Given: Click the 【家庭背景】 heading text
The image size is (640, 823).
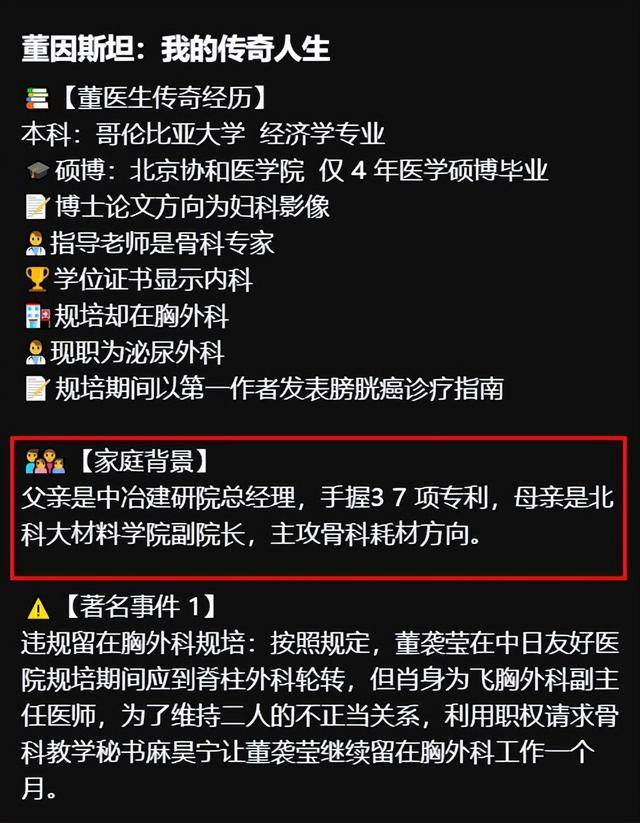Looking at the screenshot, I should click(x=143, y=461).
